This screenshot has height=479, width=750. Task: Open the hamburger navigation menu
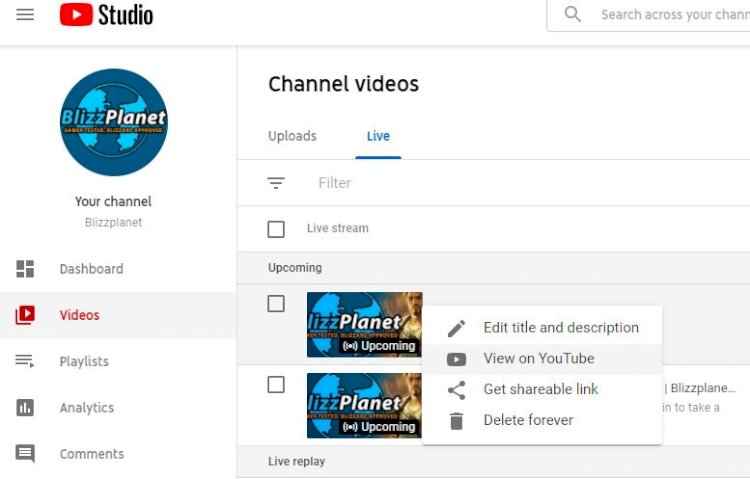point(25,14)
